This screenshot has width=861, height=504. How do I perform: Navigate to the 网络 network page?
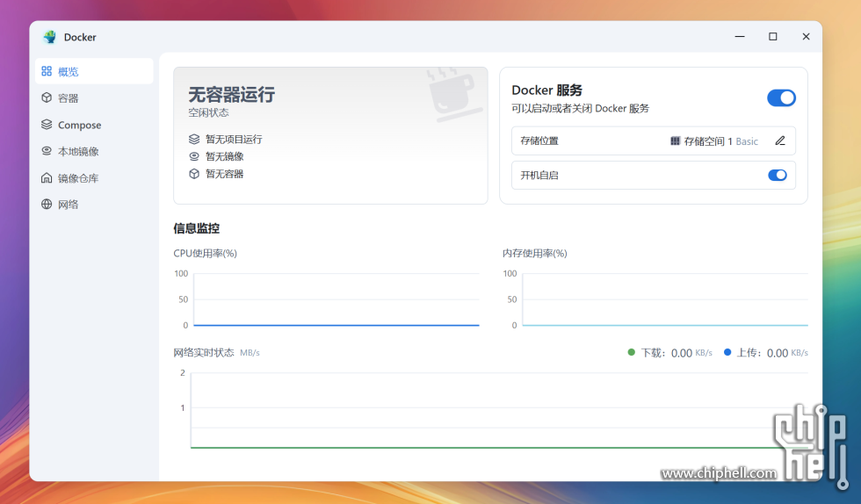[94, 205]
